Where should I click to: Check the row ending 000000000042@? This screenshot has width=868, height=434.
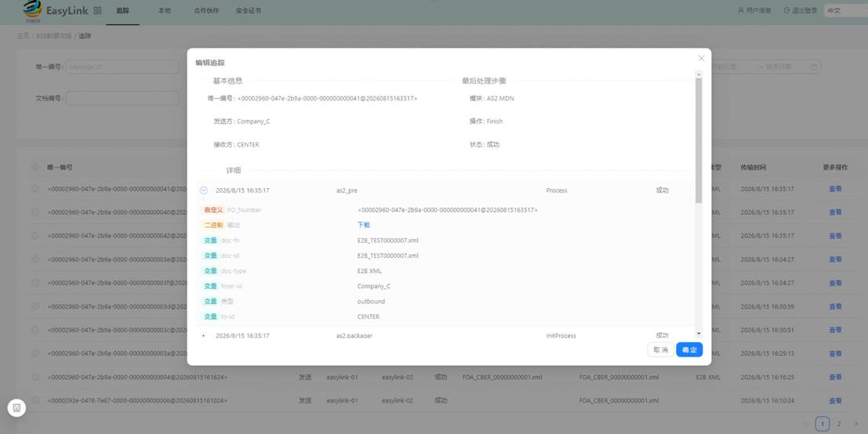click(x=35, y=236)
